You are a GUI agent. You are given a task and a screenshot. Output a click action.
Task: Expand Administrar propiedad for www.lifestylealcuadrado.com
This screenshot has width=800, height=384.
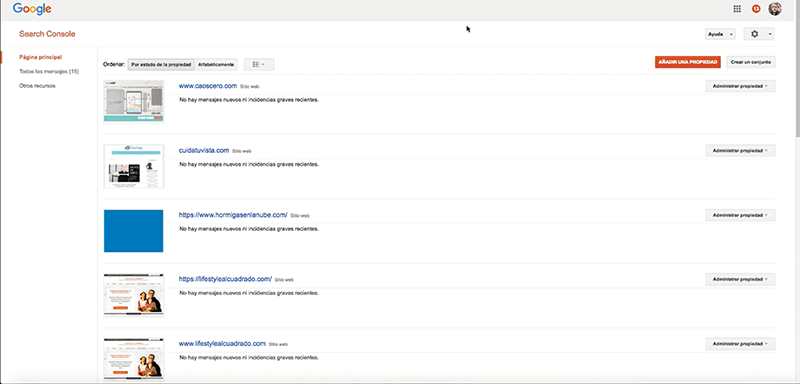point(740,344)
